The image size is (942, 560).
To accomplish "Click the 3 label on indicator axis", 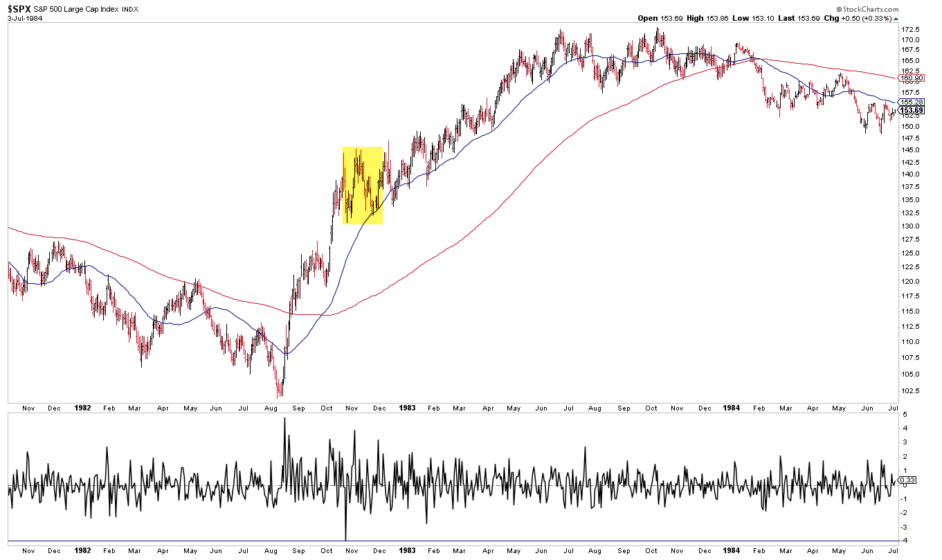I will [x=905, y=443].
